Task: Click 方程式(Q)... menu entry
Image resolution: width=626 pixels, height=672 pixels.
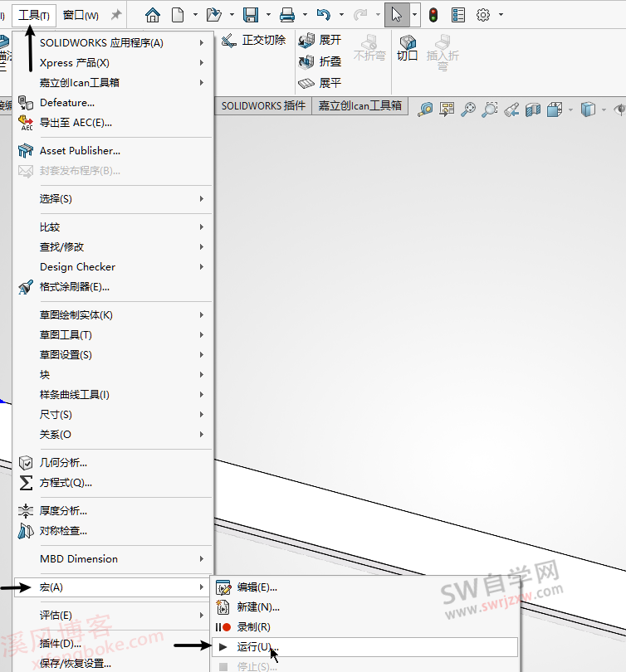Action: pyautogui.click(x=114, y=483)
